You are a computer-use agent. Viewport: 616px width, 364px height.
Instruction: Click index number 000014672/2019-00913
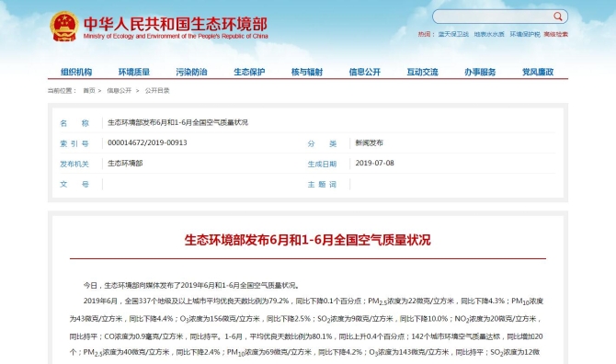click(x=147, y=142)
